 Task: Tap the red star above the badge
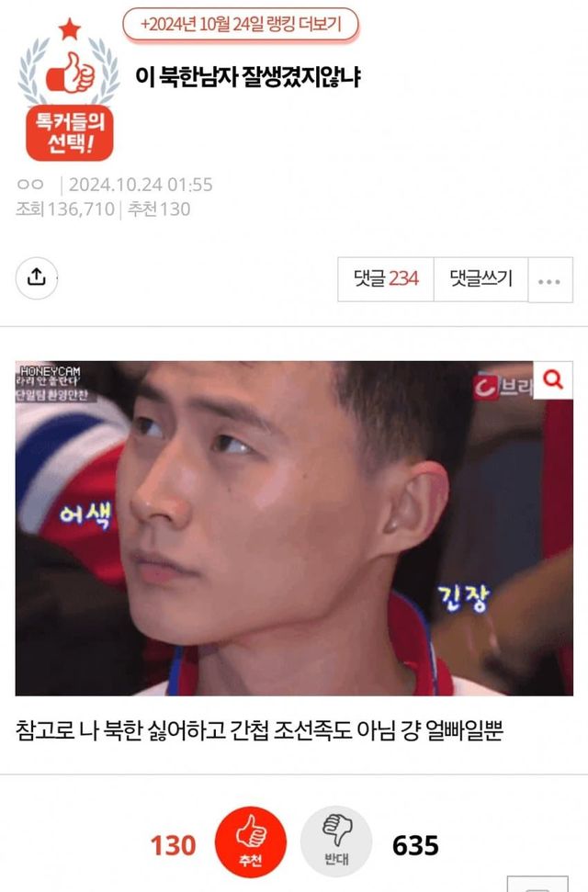70,28
